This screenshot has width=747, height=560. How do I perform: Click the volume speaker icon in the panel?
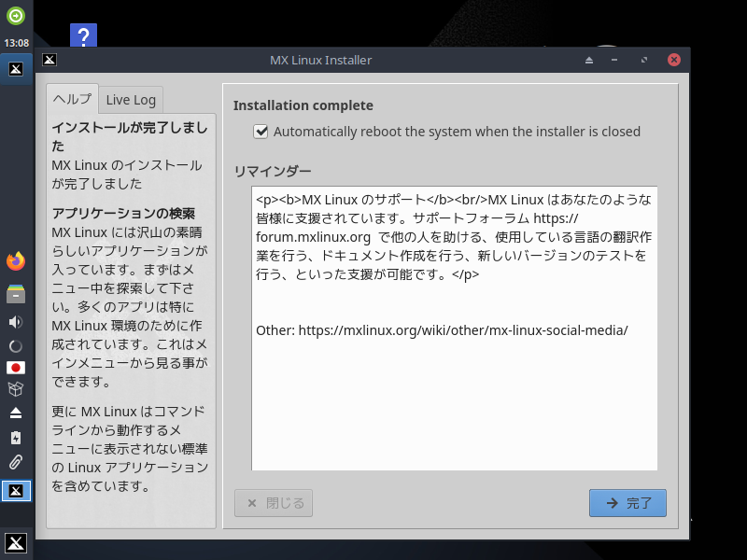pos(16,322)
